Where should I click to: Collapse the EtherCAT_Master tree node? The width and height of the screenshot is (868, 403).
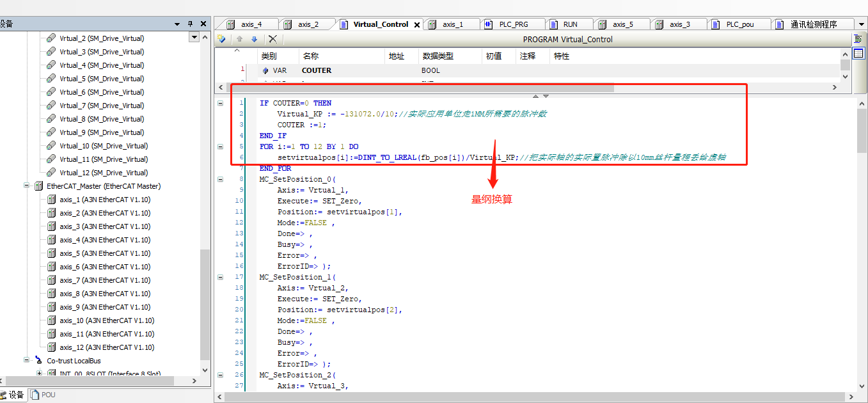(28, 186)
